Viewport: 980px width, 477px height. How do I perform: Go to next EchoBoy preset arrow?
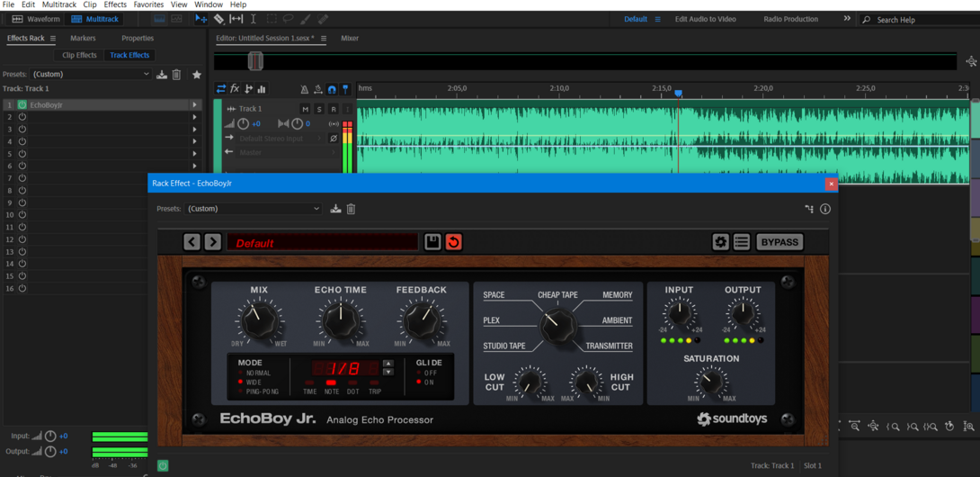(x=212, y=242)
